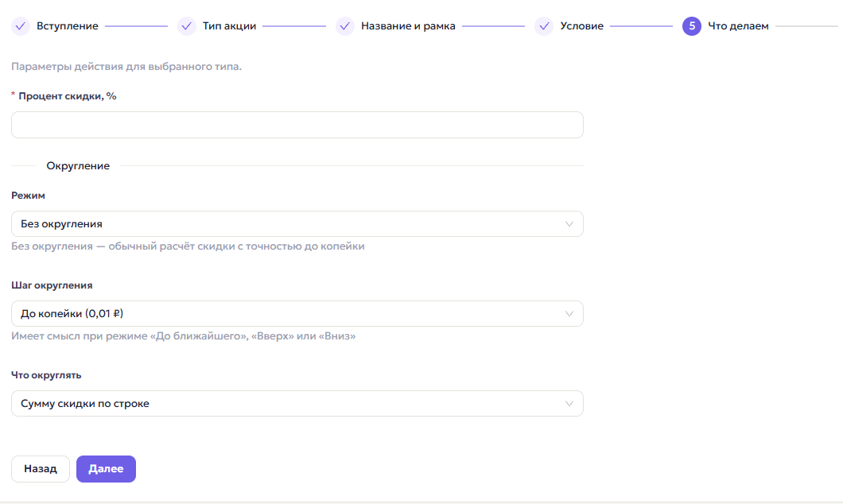This screenshot has width=843, height=504.
Task: Click the hint text starting Имеет смысл при режиме
Action: pos(184,335)
